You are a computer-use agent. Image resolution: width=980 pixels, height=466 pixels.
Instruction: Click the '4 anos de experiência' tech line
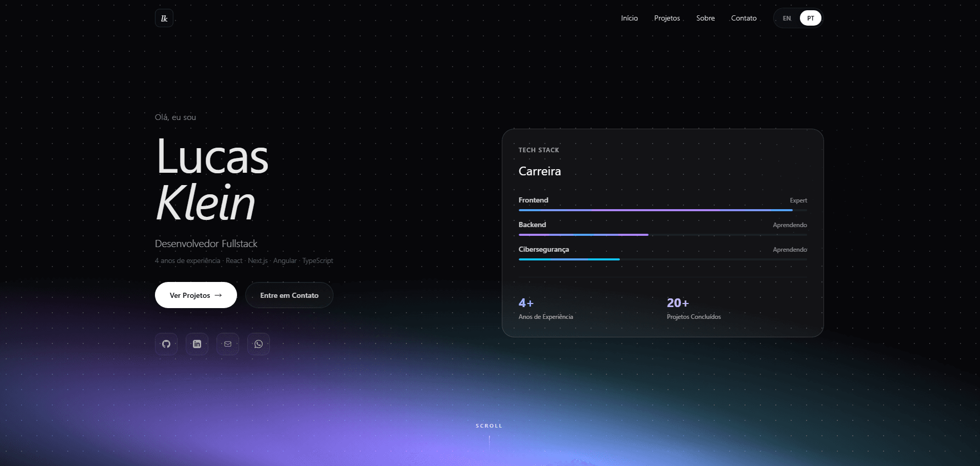tap(244, 260)
